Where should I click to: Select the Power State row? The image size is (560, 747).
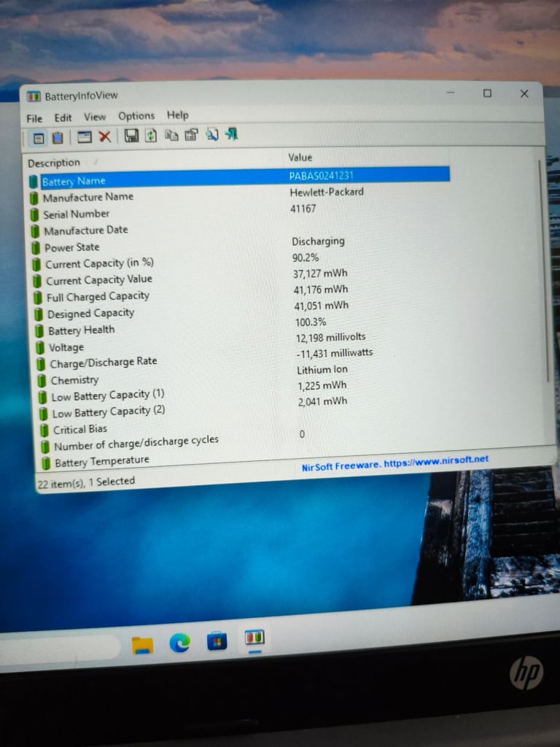point(241,244)
